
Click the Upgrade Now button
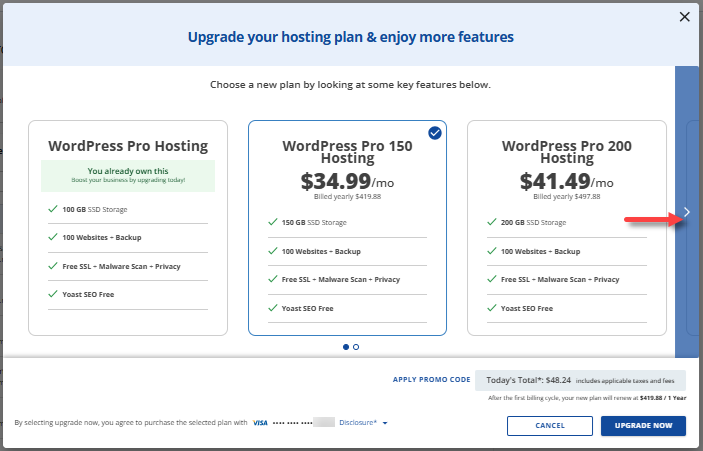coord(643,426)
